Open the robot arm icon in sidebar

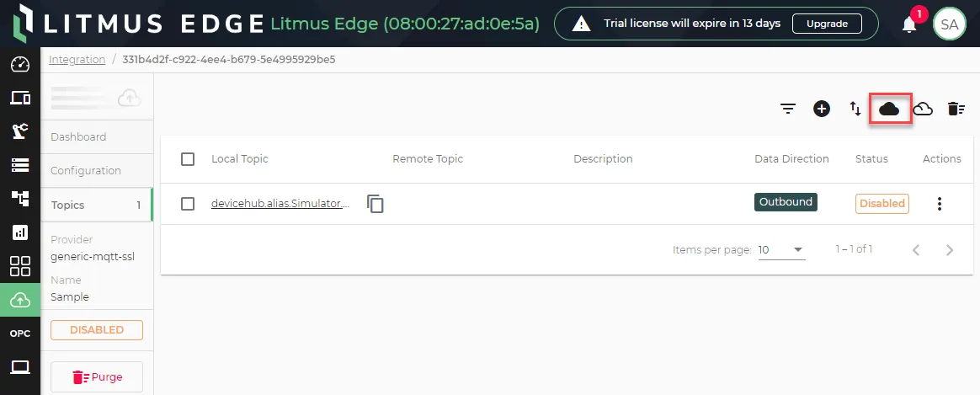pos(20,131)
